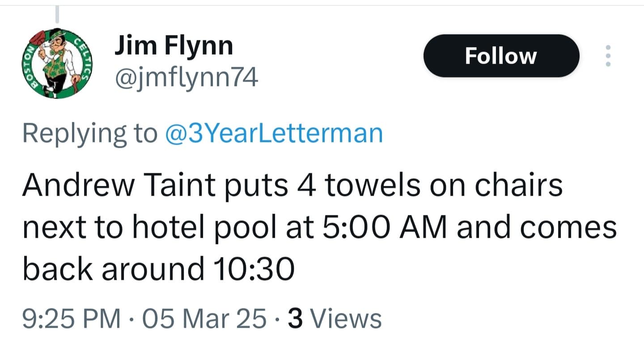Open the Boston Celtics profile avatar
Image resolution: width=644 pixels, height=346 pixels.
[x=56, y=63]
